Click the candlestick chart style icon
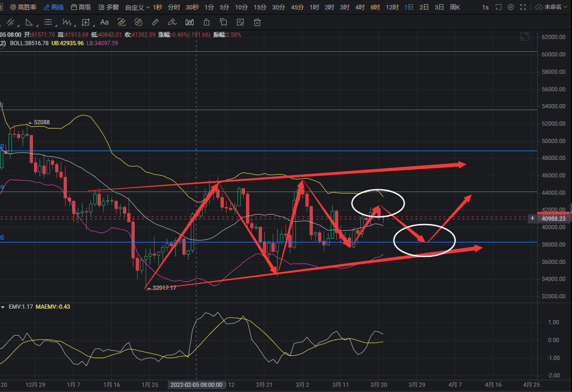This screenshot has height=392, width=572. [189, 22]
